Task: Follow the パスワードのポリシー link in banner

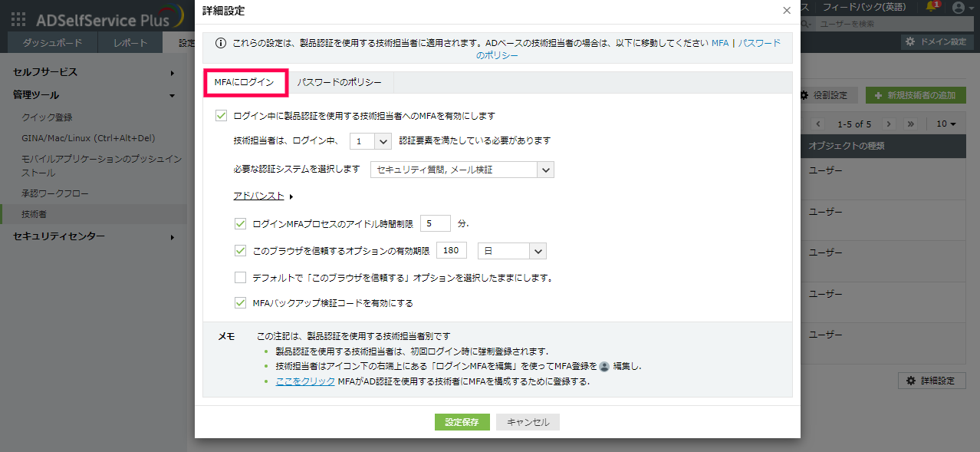Action: coord(629,49)
